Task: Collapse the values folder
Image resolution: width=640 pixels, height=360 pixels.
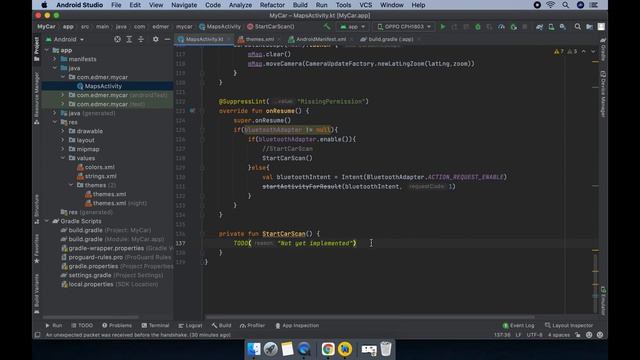Action: click(63, 158)
